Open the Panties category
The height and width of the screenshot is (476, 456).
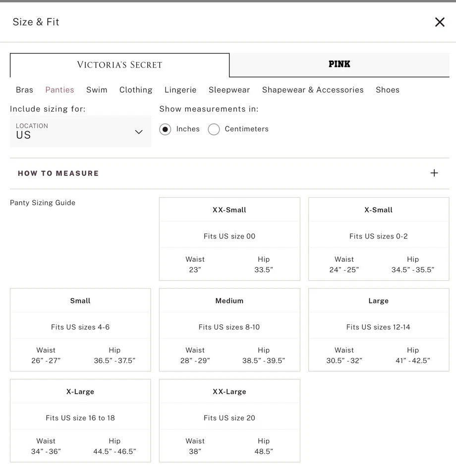[60, 90]
